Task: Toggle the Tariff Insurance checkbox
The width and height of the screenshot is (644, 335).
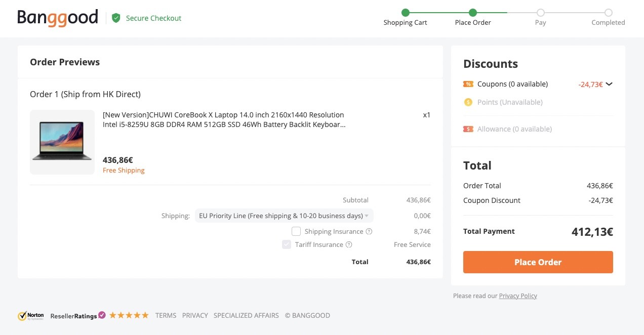Action: [287, 244]
